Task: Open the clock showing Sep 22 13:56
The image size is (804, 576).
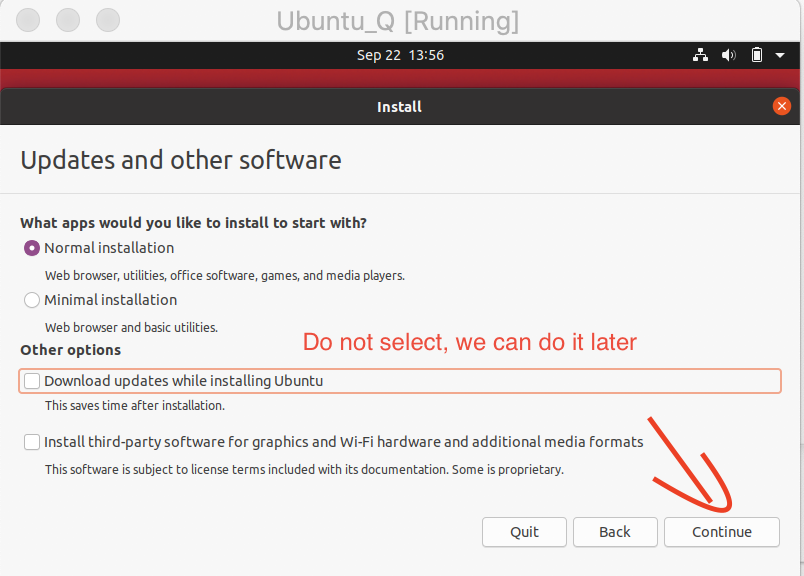Action: coord(400,55)
